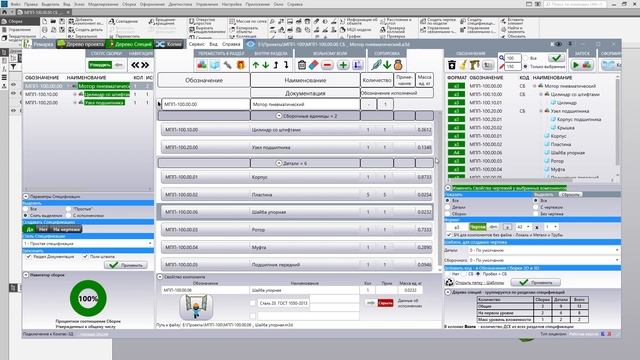
Task: Click the green down arrow in sorting group
Action: (387, 65)
